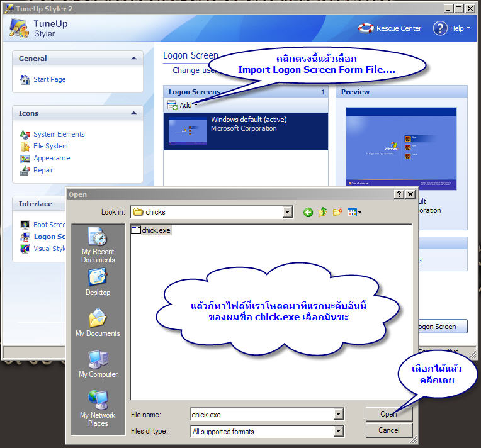The width and height of the screenshot is (481, 448).
Task: Close the Open dialog
Action: 410,194
